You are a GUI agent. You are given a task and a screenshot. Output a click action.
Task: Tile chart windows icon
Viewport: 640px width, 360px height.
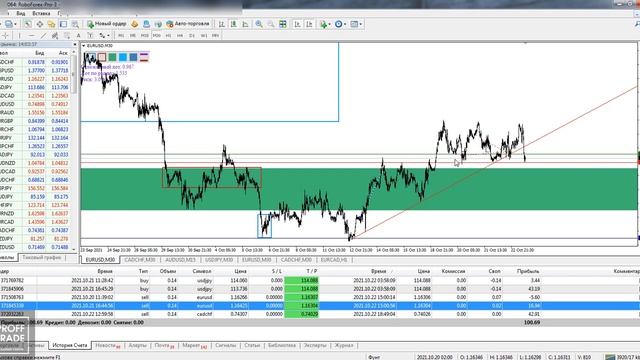tap(282, 24)
